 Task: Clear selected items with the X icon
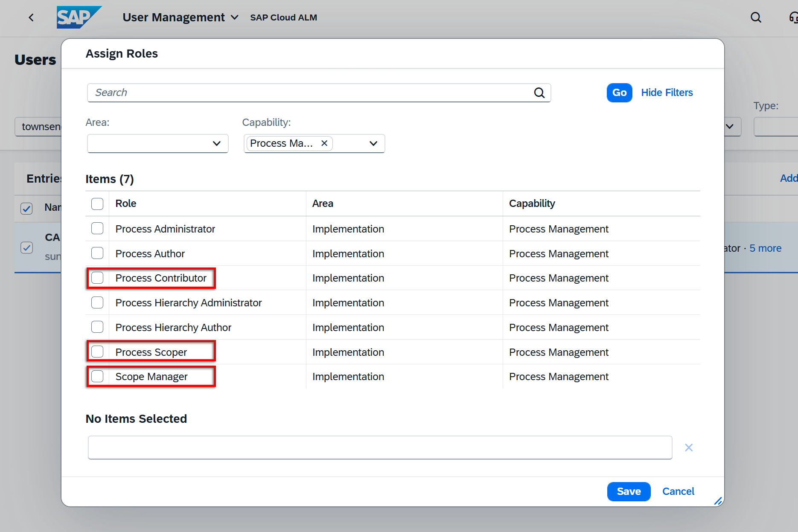689,448
